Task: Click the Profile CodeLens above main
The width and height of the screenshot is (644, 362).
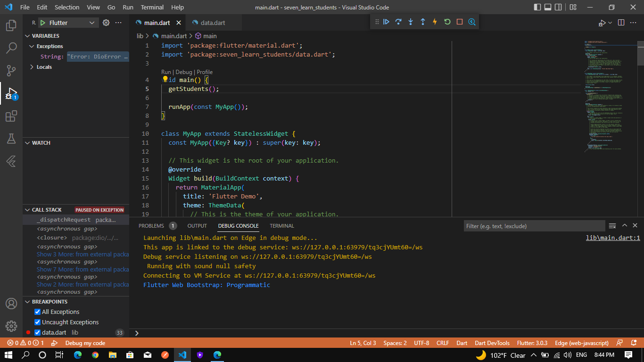Action: point(205,72)
